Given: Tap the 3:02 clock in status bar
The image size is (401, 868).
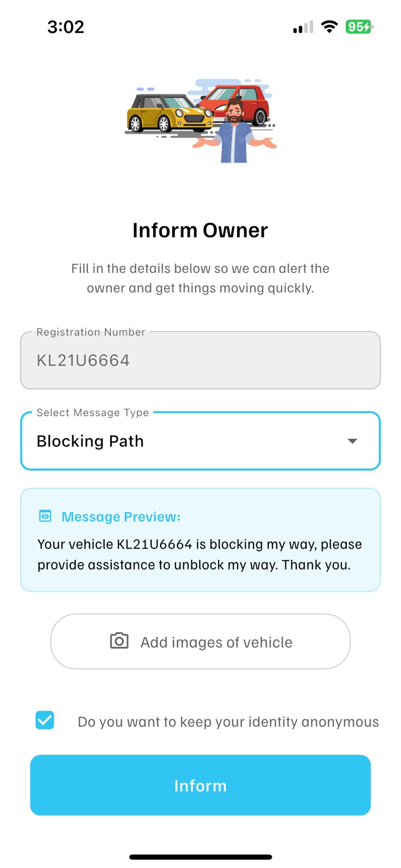Looking at the screenshot, I should tap(66, 27).
